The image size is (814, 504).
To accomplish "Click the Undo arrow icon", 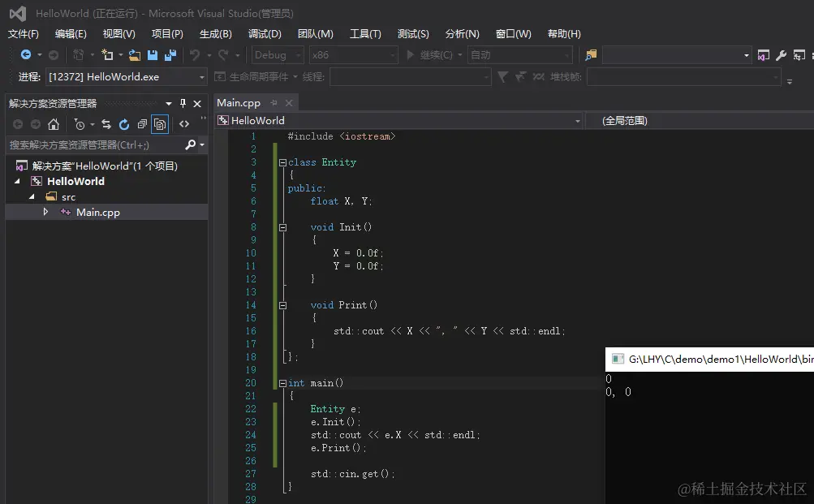I will pyautogui.click(x=195, y=54).
